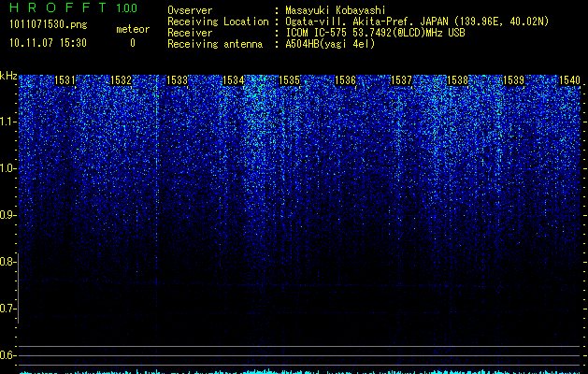Click the HROFFT 1.0.0 title text
Screen dimensions: 588x374
[74, 7]
